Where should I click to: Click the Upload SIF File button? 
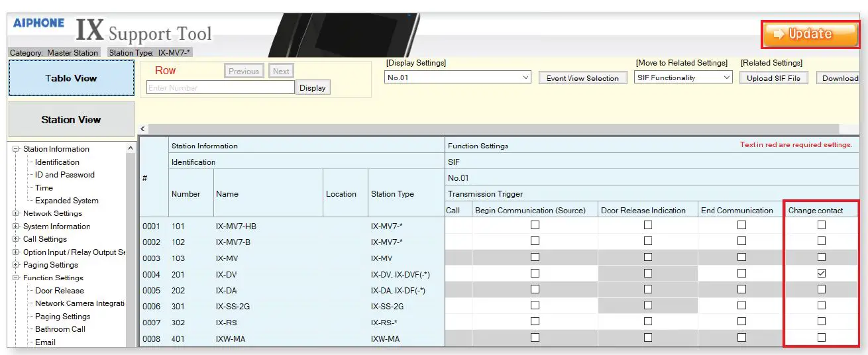pyautogui.click(x=773, y=78)
